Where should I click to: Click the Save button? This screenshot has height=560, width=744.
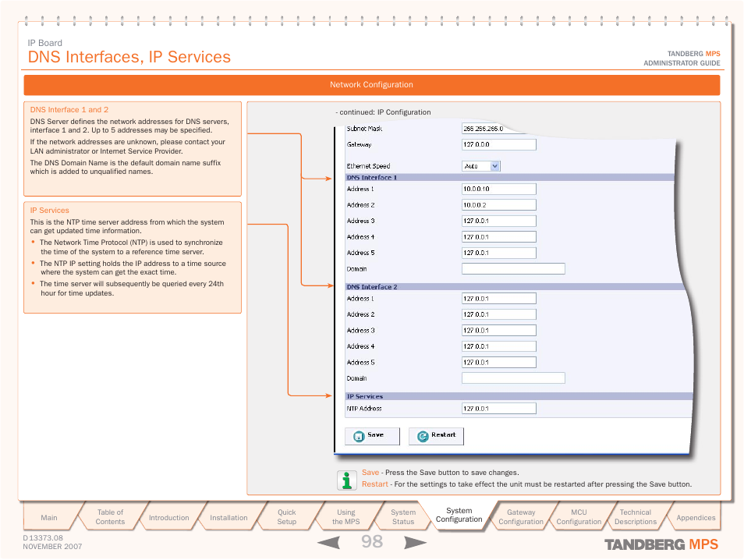(372, 436)
